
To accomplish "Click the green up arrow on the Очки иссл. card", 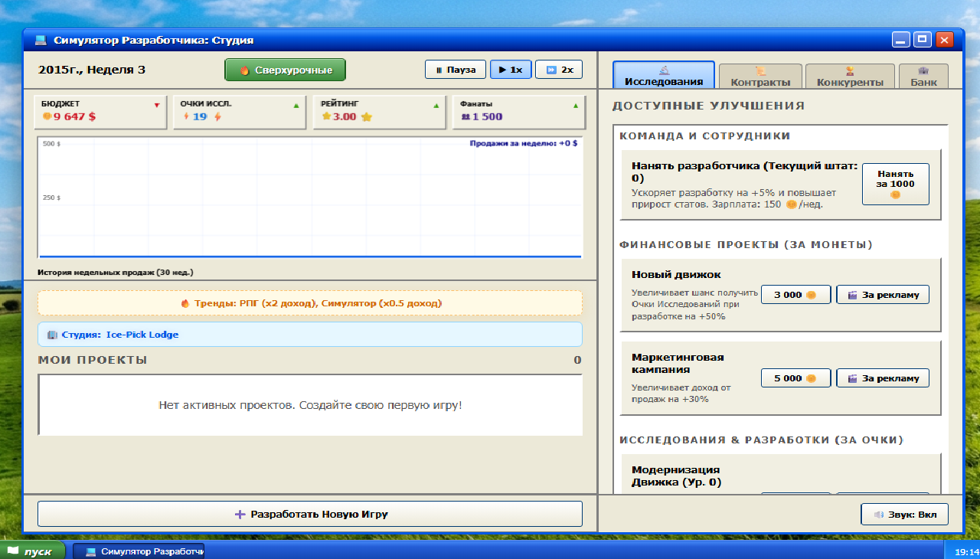I will point(296,106).
